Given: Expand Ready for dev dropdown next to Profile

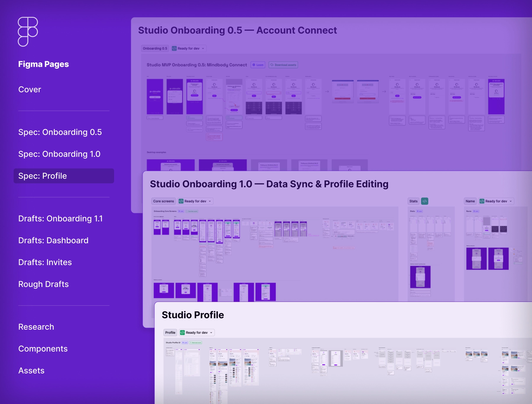Looking at the screenshot, I should [x=211, y=332].
